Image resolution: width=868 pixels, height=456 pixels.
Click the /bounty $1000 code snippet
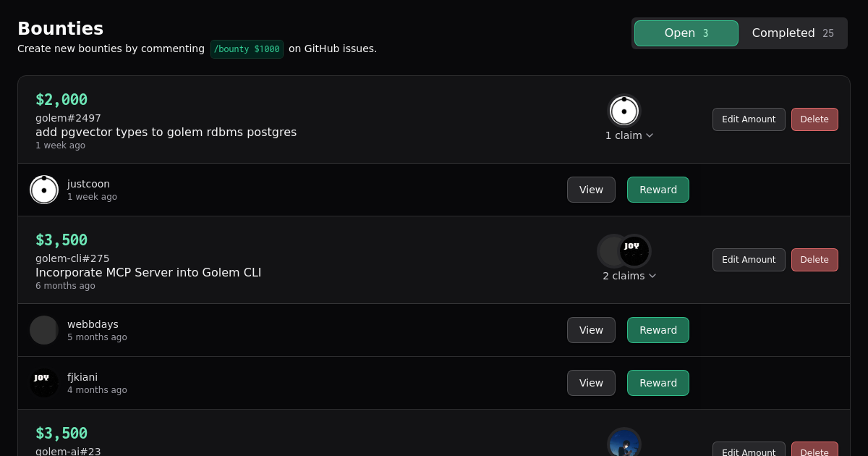point(247,49)
